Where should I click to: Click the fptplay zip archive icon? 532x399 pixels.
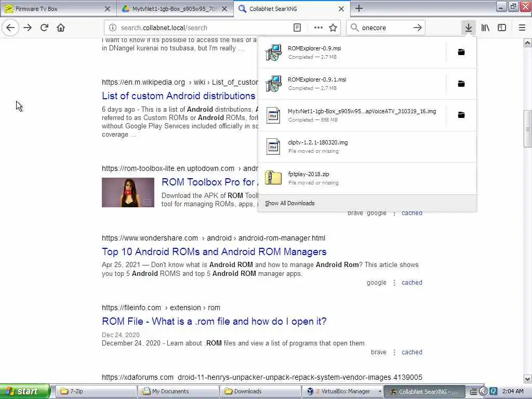[x=273, y=178]
